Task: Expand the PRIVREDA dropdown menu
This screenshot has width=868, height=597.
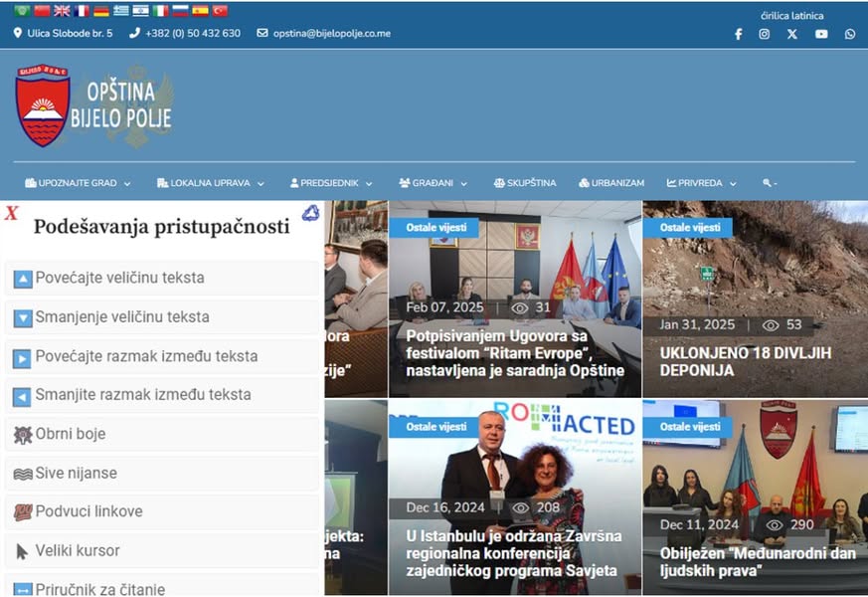Action: click(x=701, y=183)
